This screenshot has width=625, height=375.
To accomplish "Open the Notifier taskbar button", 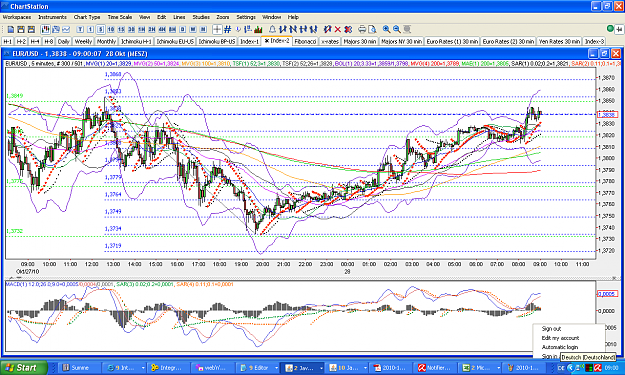I will [x=434, y=368].
